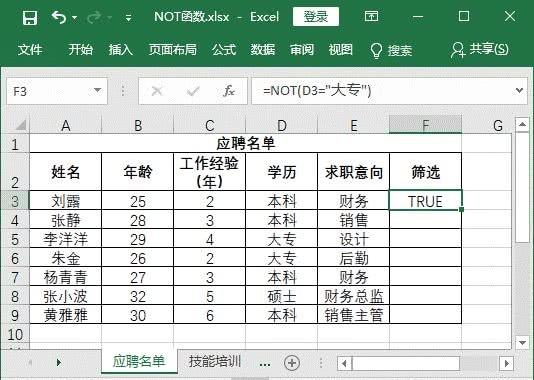
Task: Switch to the 开始 ribbon tab
Action: coord(80,50)
